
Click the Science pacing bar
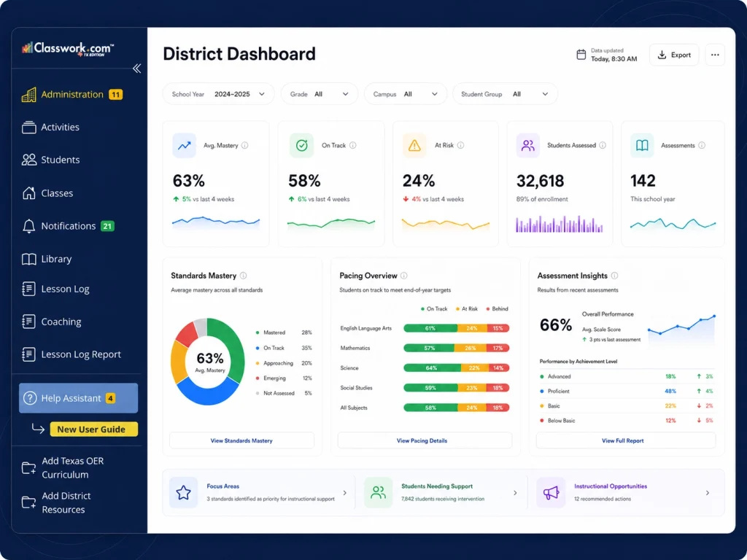pyautogui.click(x=457, y=367)
